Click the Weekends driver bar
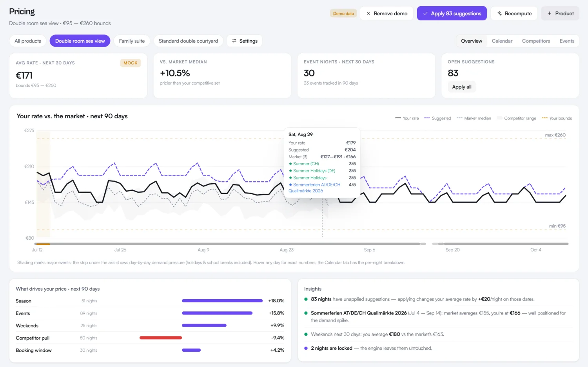This screenshot has width=588, height=367. [204, 325]
